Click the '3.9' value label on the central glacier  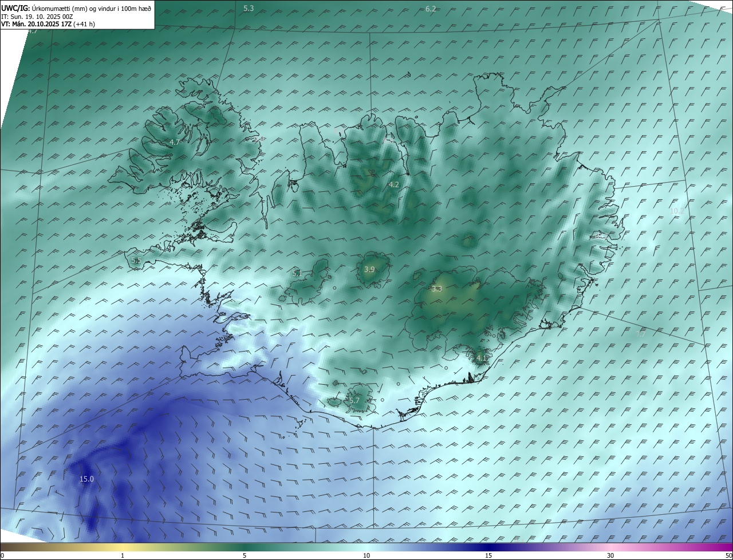(369, 269)
